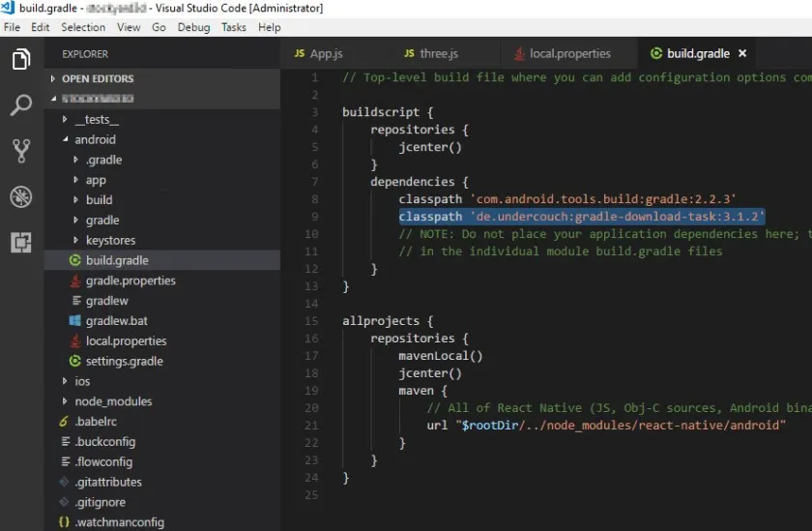This screenshot has height=531, width=812.
Task: Click the url "$rootDir/../node_modules" line
Action: tap(606, 426)
